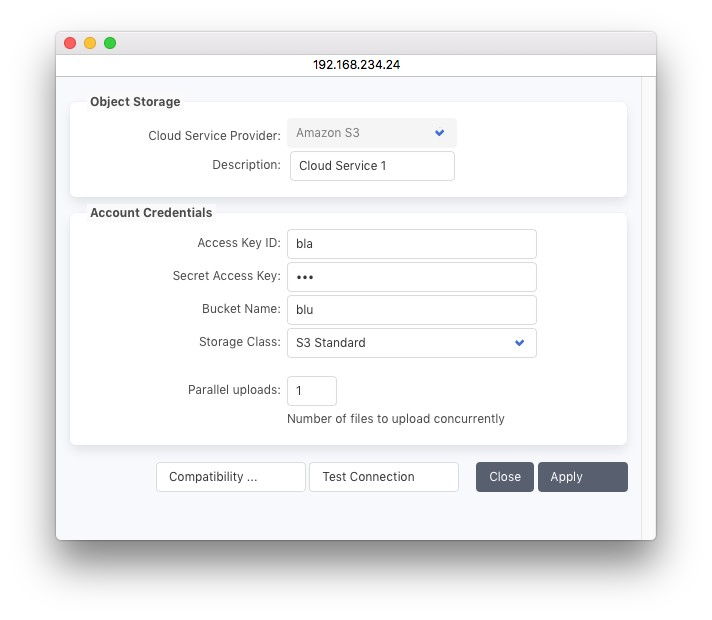The width and height of the screenshot is (712, 620).
Task: Click the 192.168.234.24 title bar
Action: point(356,64)
